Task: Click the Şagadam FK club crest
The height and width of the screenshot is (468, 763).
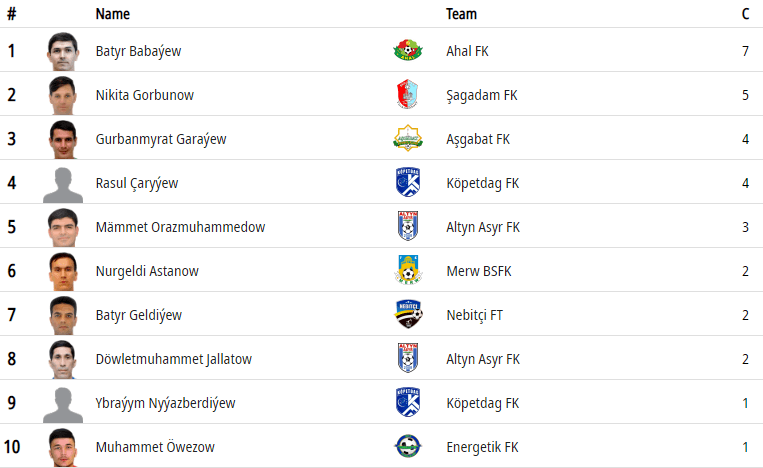Action: click(x=408, y=95)
